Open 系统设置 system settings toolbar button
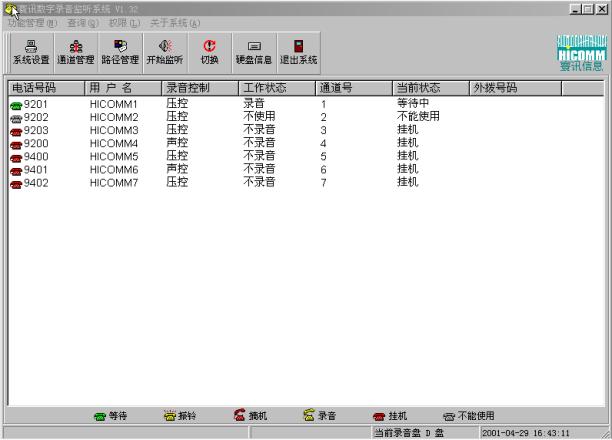This screenshot has height=440, width=612. [x=30, y=52]
